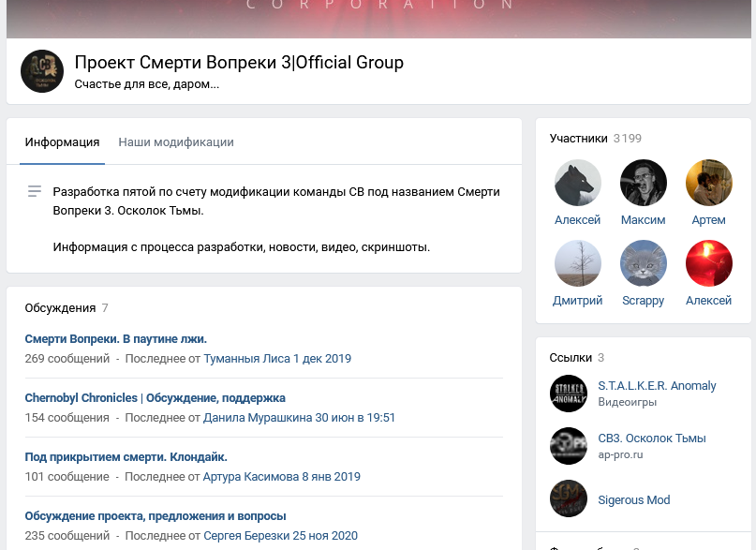Open Chernobyl Chronicles discussion topic
The image size is (756, 550).
tap(155, 397)
